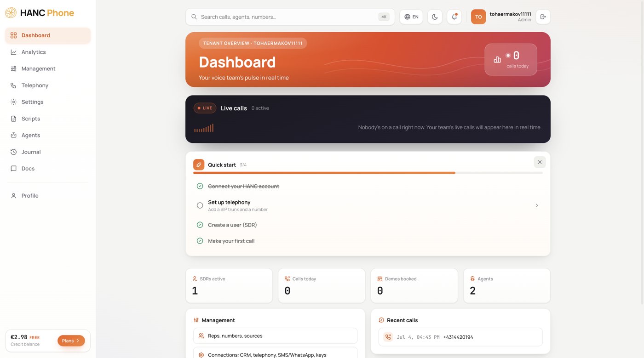
Task: Toggle dark mode with moon button
Action: 435,17
